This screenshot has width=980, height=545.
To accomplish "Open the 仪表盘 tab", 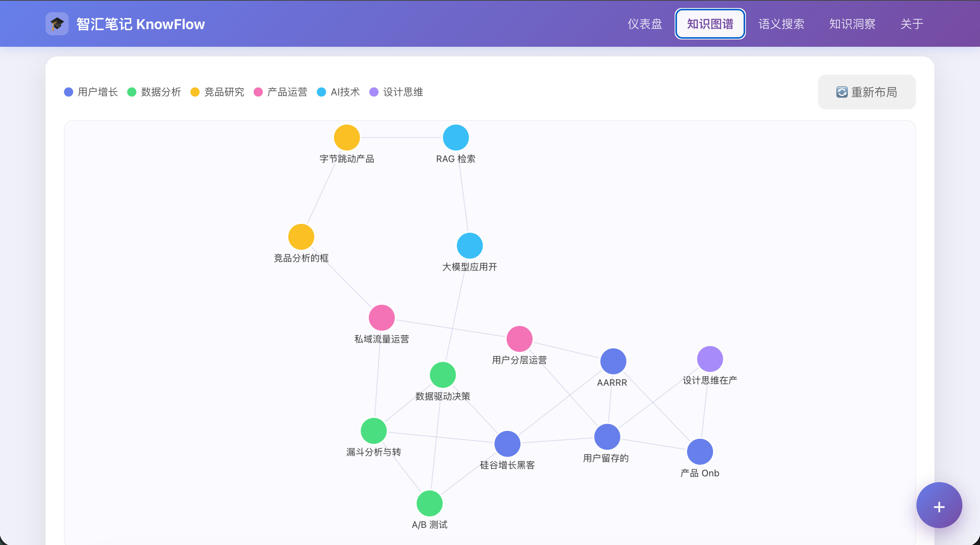I will pyautogui.click(x=645, y=24).
